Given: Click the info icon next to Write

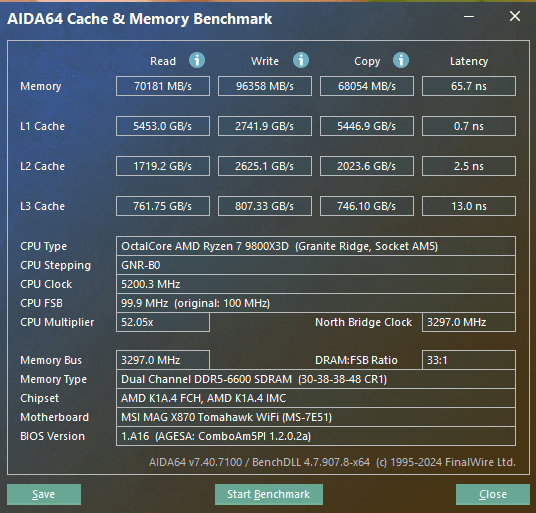Looking at the screenshot, I should (301, 60).
